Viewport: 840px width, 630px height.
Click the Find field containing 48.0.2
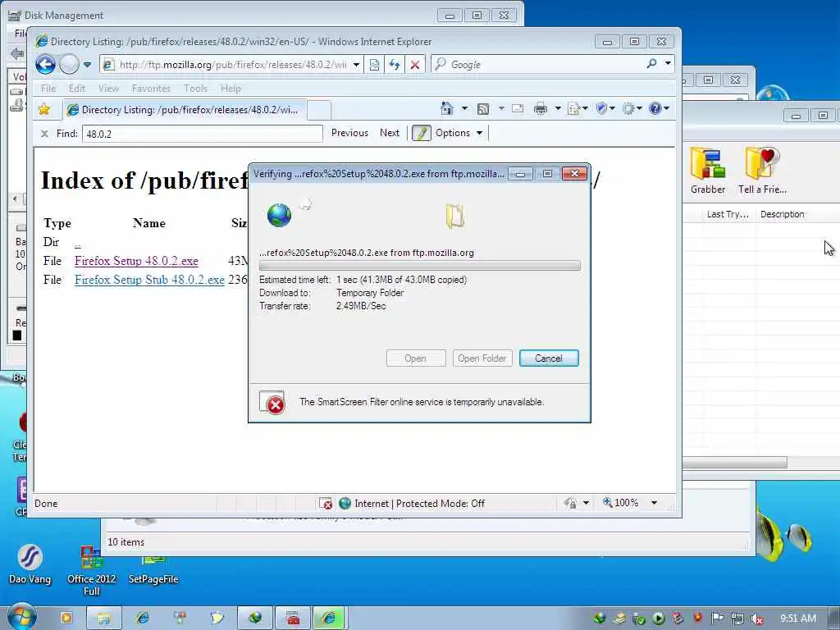tap(202, 134)
